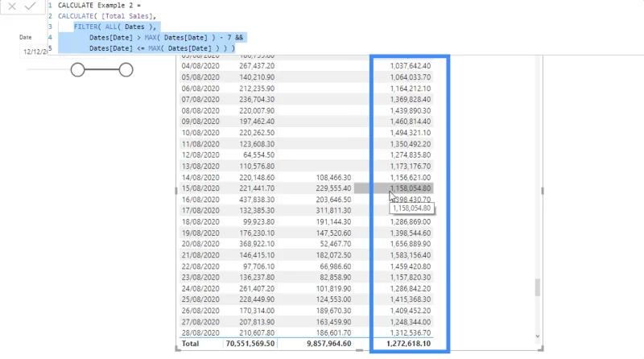Select date cell 04/08/2020
The width and height of the screenshot is (644, 359).
[x=200, y=66]
